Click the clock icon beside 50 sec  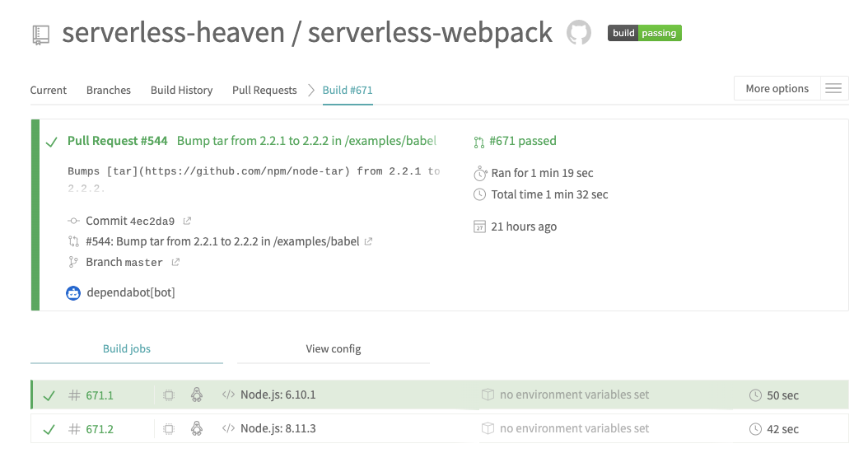point(756,395)
